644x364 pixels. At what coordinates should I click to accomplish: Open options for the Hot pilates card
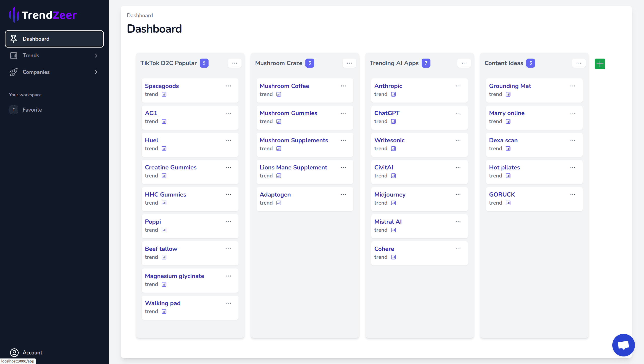tap(573, 167)
